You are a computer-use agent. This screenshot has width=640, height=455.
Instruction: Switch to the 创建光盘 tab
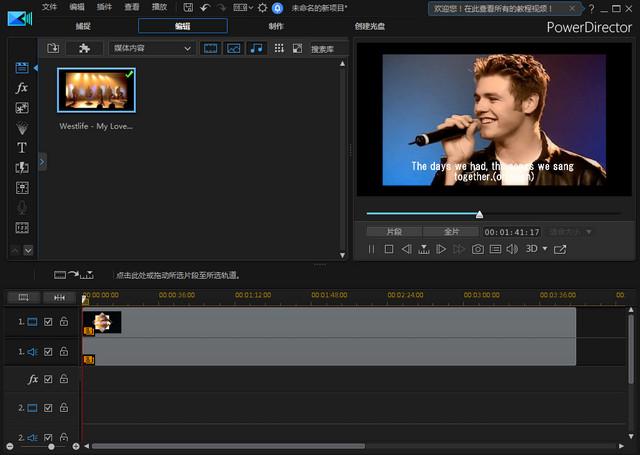[370, 26]
